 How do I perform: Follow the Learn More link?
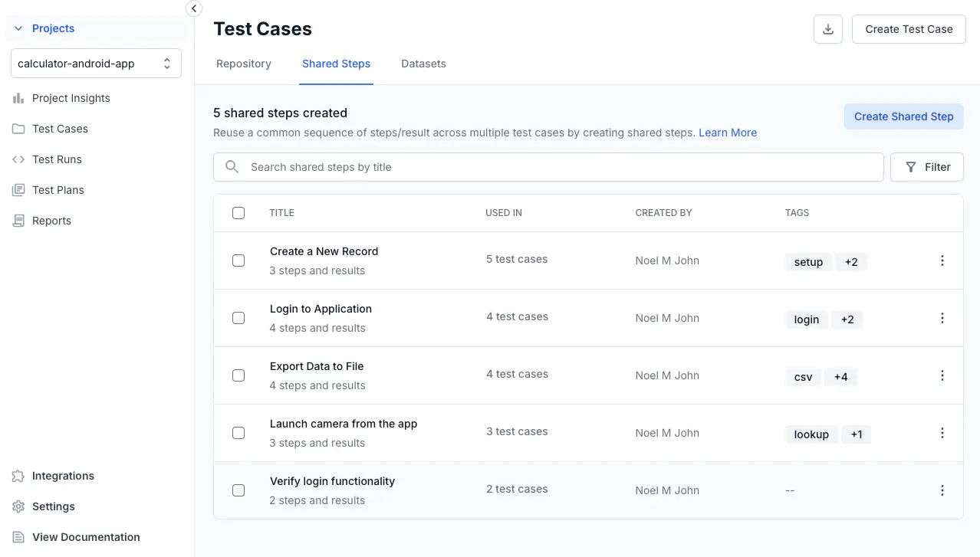coord(727,133)
